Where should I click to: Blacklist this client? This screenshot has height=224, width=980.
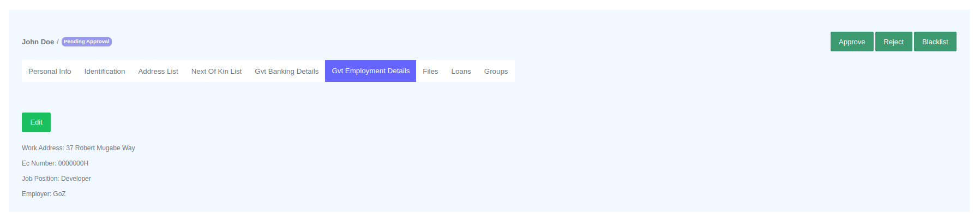[935, 42]
